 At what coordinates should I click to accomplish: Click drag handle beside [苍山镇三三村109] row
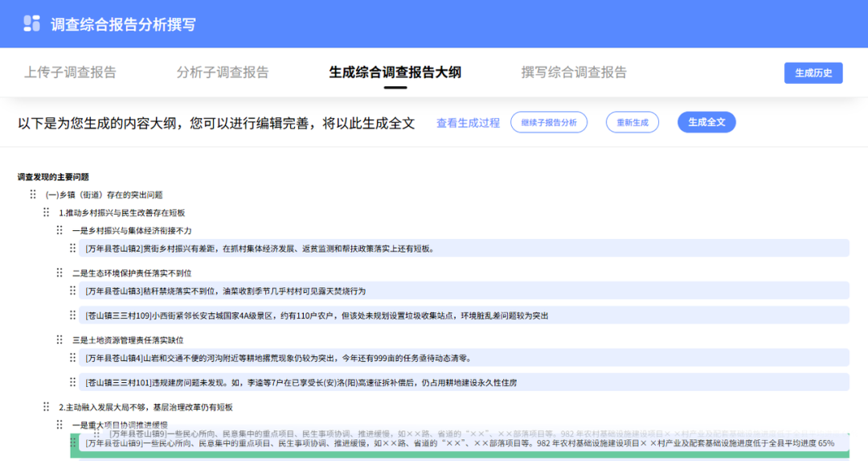(x=73, y=315)
